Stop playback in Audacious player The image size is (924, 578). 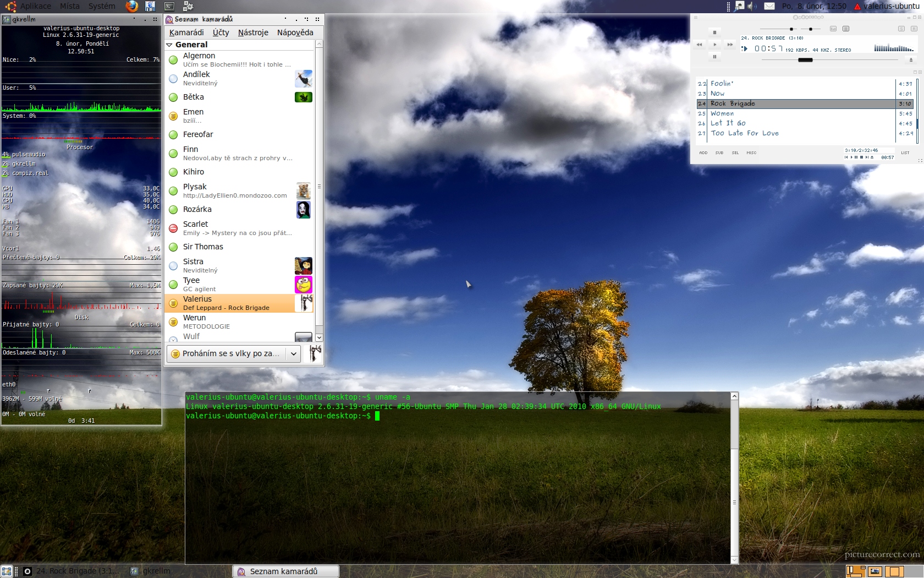[714, 32]
